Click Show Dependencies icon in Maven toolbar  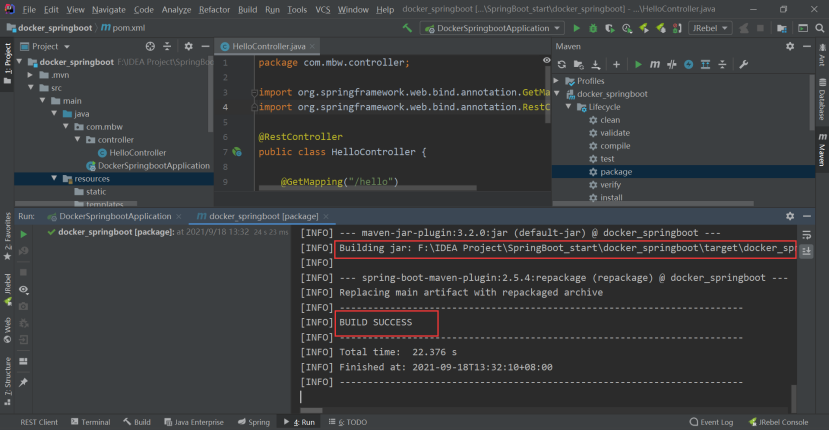705,65
